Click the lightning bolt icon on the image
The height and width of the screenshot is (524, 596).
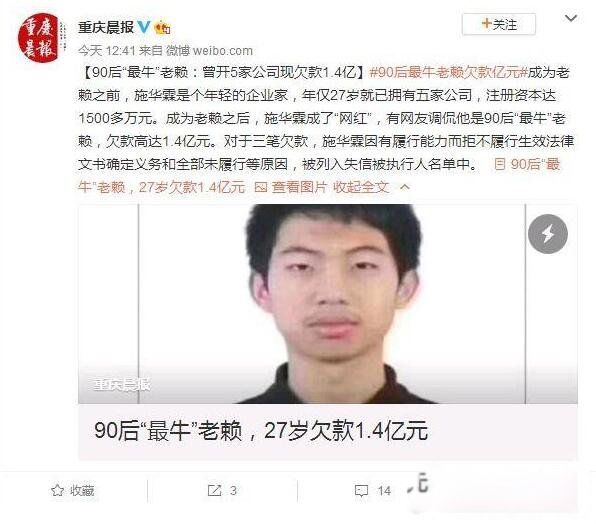[x=548, y=234]
